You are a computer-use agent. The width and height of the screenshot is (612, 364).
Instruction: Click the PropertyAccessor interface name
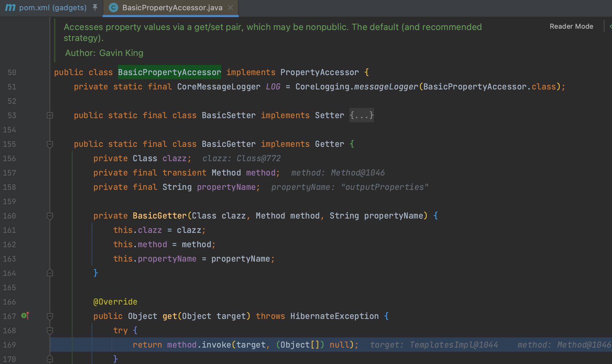click(320, 72)
